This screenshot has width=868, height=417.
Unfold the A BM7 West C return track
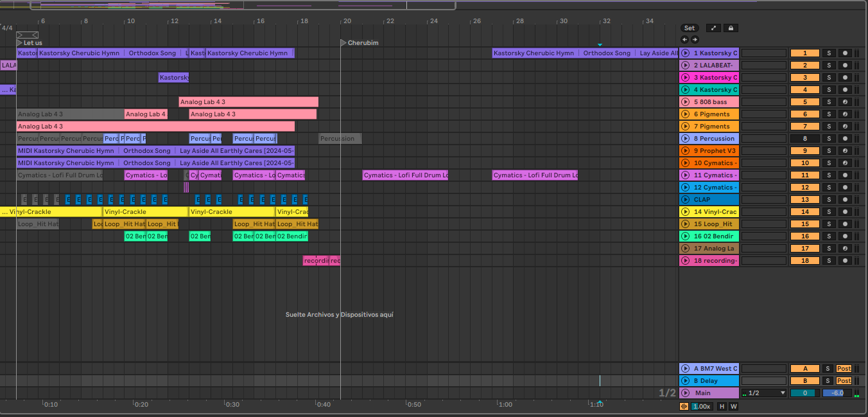pos(685,369)
